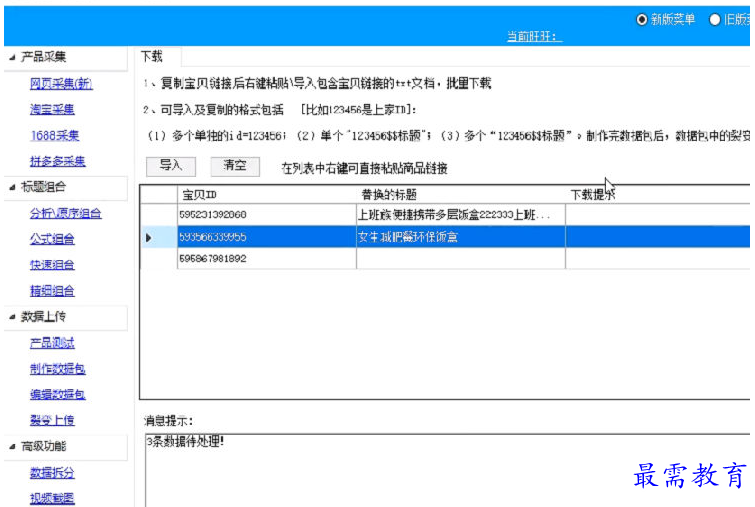Collapse the 高级功能 section arrow
This screenshot has width=755, height=507.
(x=12, y=446)
